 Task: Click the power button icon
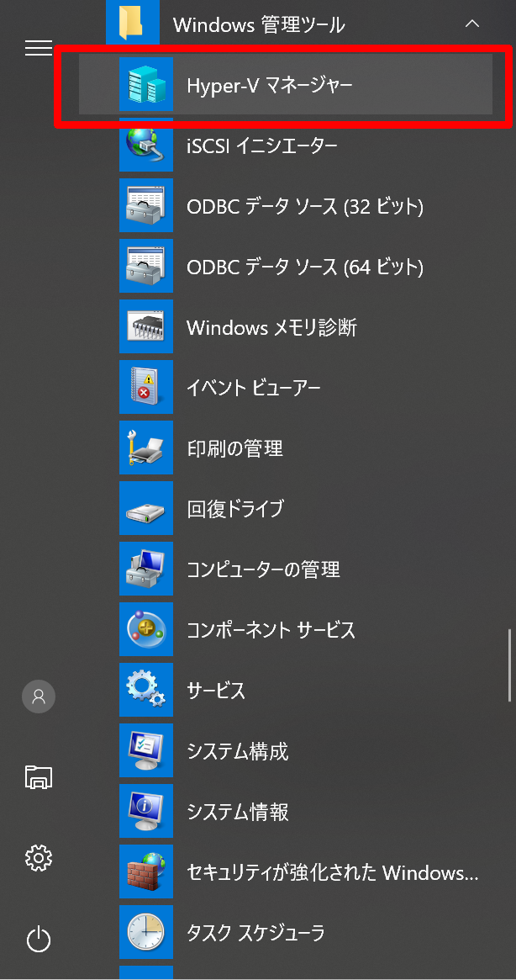pyautogui.click(x=39, y=940)
